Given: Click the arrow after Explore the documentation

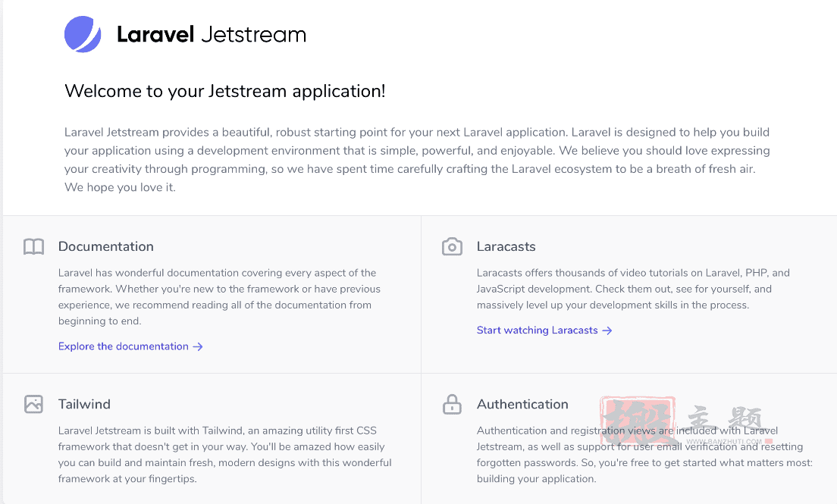Looking at the screenshot, I should point(198,346).
